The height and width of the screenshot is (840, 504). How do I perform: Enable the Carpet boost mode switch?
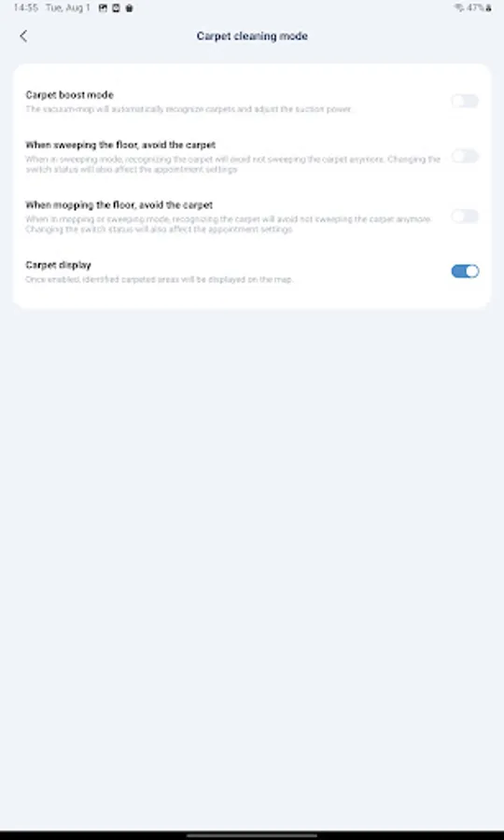pos(465,101)
